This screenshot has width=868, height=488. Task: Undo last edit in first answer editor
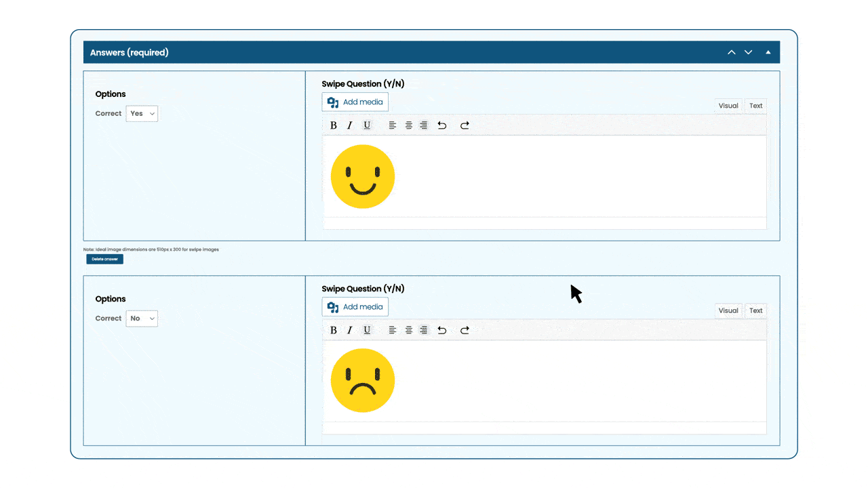point(442,125)
